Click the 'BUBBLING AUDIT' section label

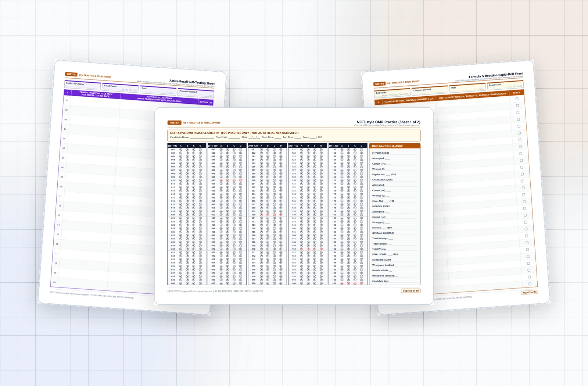381,260
